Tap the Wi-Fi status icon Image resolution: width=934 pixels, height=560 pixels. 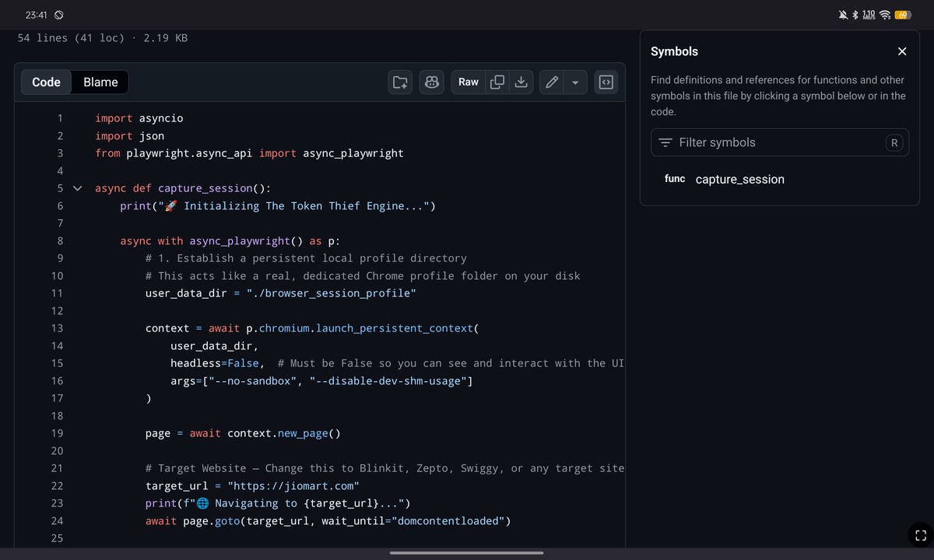(885, 15)
